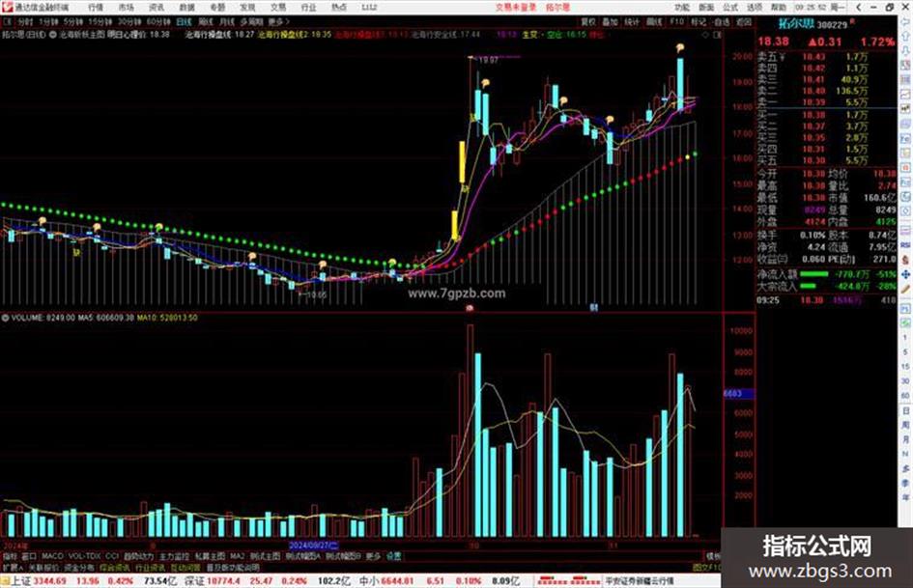Open the 交易 menu
This screenshot has height=588, width=913.
tap(277, 8)
